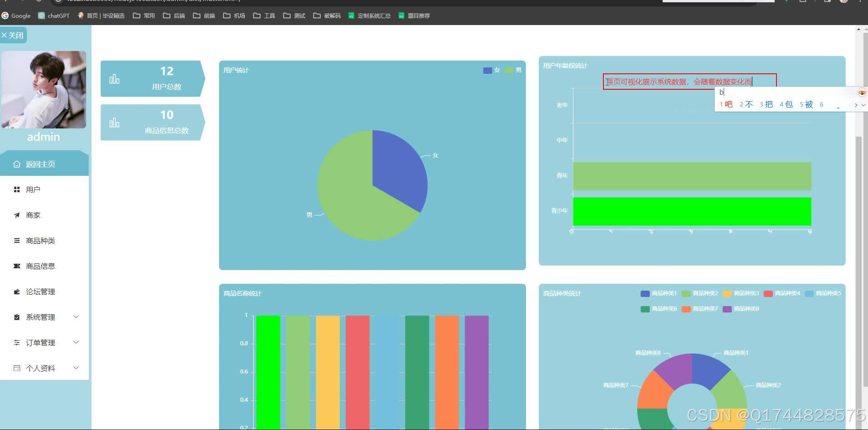Screen dimensions: 868x430
Task: Click the bar chart icon on 商品信息总数 card
Action: [x=114, y=123]
